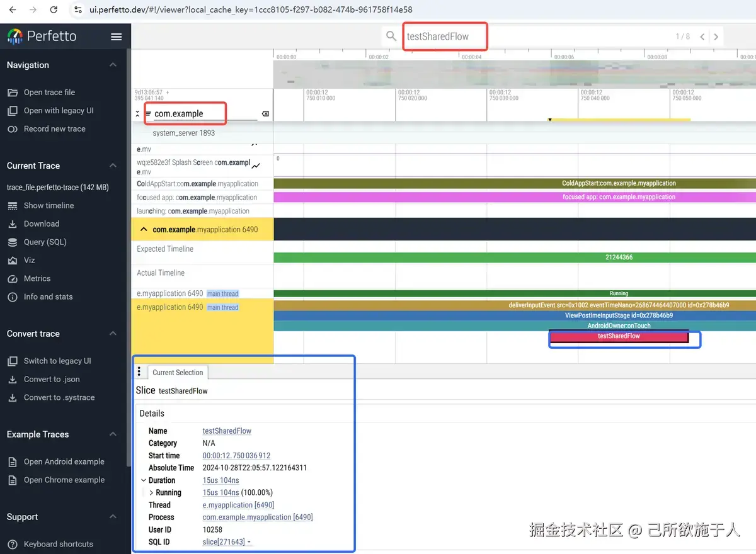Screen dimensions: 756x554
Task: Click the Open trace file folder icon
Action: click(x=13, y=93)
